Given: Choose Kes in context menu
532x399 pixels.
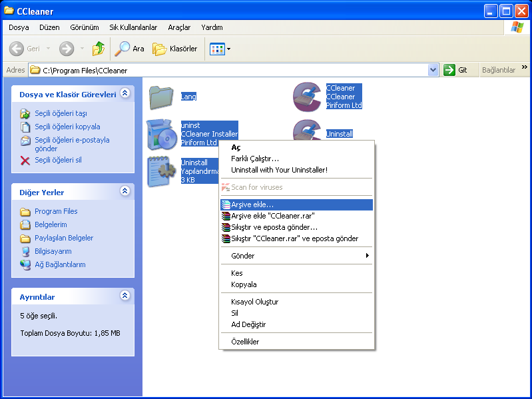Looking at the screenshot, I should (x=297, y=273).
